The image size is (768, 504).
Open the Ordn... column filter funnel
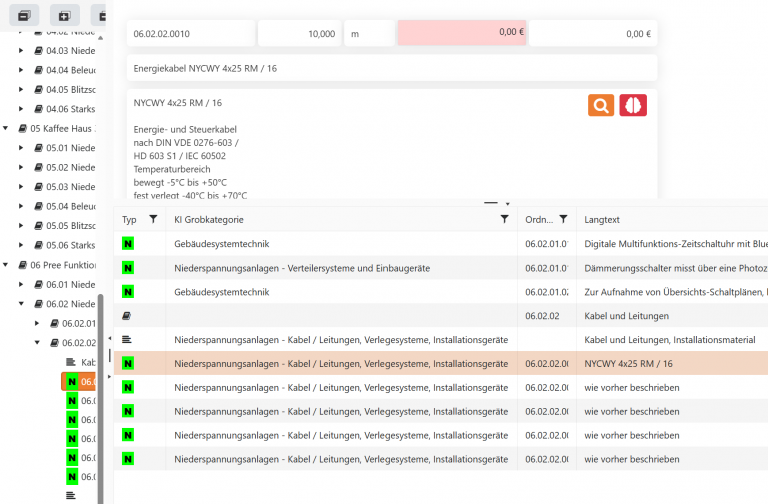click(x=564, y=219)
